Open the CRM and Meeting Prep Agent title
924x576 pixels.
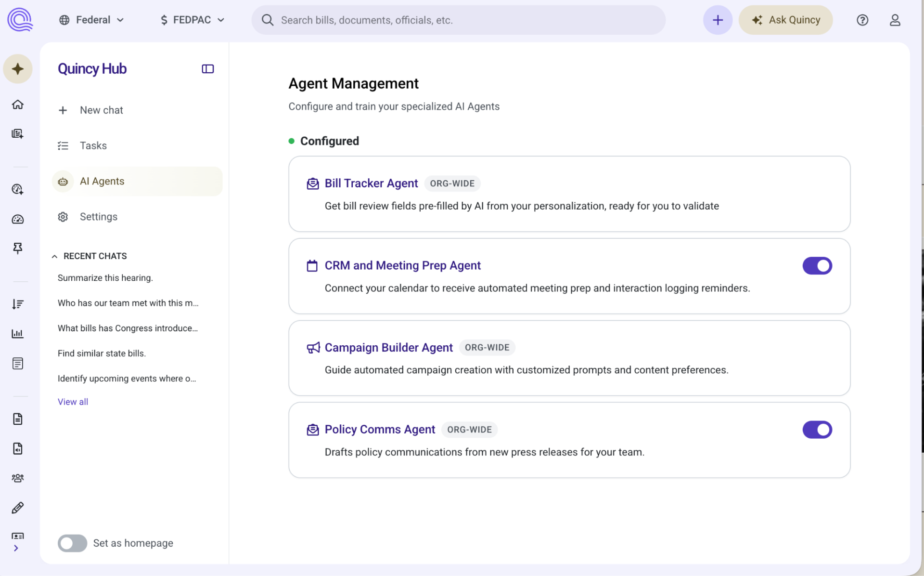coord(402,266)
